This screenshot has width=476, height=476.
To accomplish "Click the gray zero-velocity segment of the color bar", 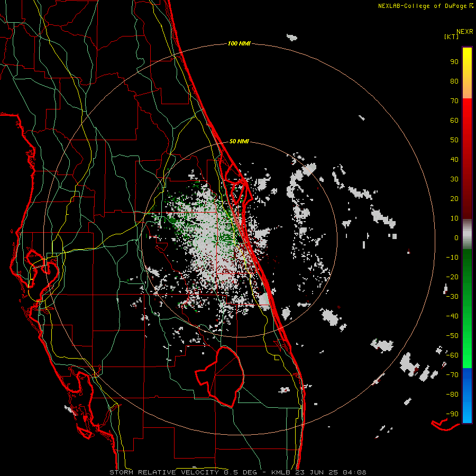I will pyautogui.click(x=467, y=234).
